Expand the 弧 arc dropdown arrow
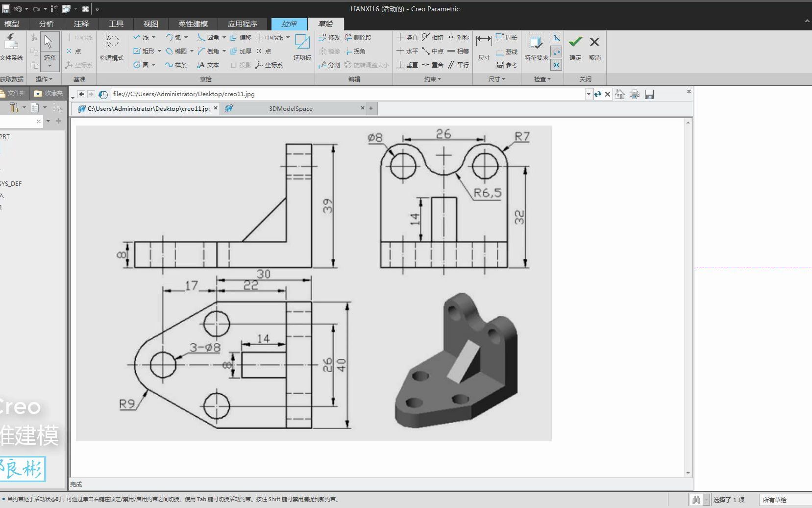 (x=186, y=37)
